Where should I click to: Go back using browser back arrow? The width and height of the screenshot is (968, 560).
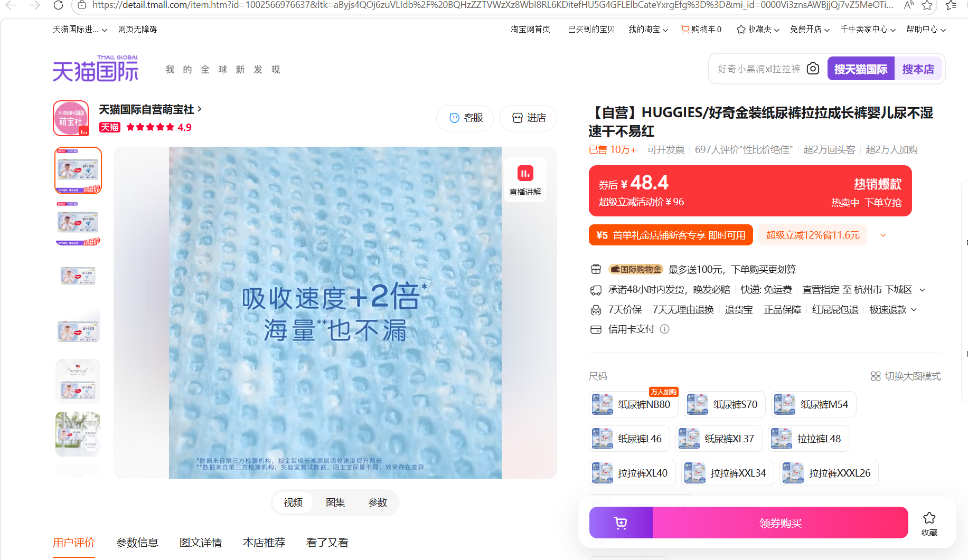(x=11, y=5)
